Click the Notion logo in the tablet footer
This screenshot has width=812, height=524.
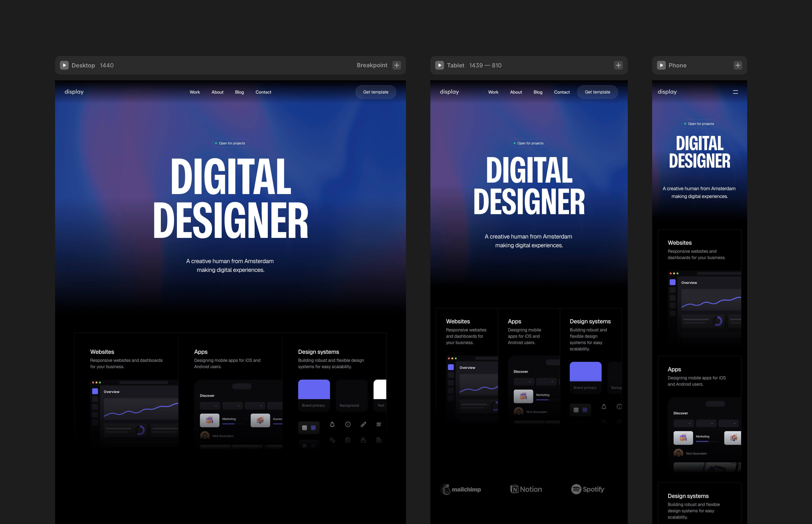526,489
